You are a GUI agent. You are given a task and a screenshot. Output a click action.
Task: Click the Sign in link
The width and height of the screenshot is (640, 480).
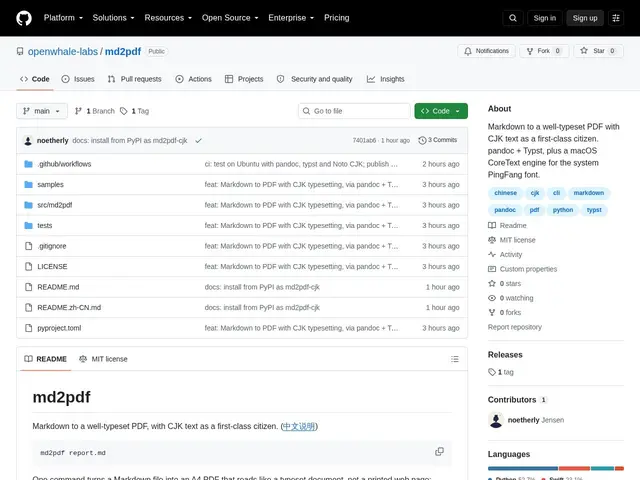(544, 18)
